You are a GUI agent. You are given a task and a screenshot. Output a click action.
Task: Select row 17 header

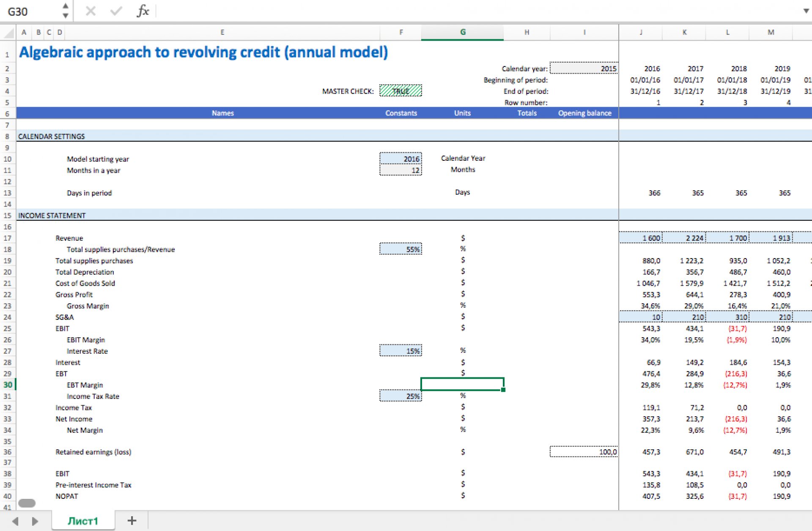pos(8,238)
